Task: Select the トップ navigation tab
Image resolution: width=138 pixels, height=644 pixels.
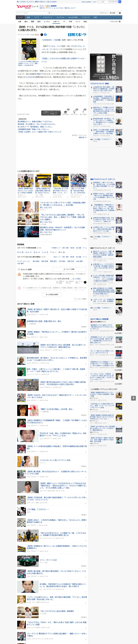Action: [20, 17]
